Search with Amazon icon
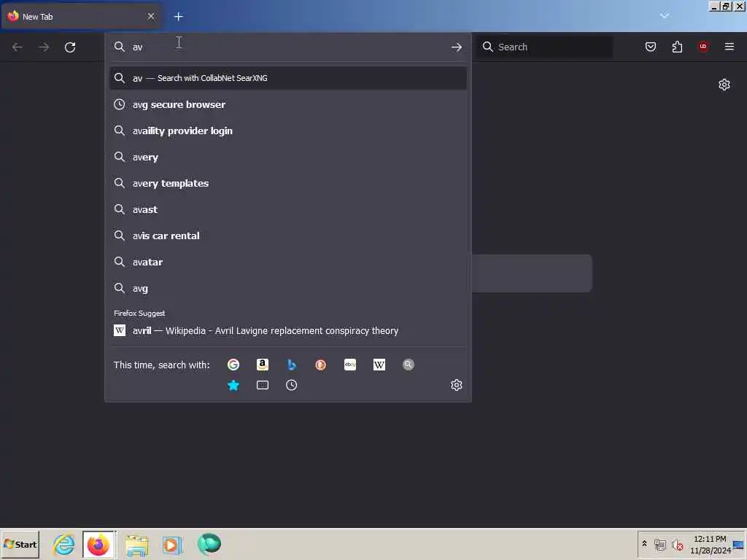747x560 pixels. (263, 365)
